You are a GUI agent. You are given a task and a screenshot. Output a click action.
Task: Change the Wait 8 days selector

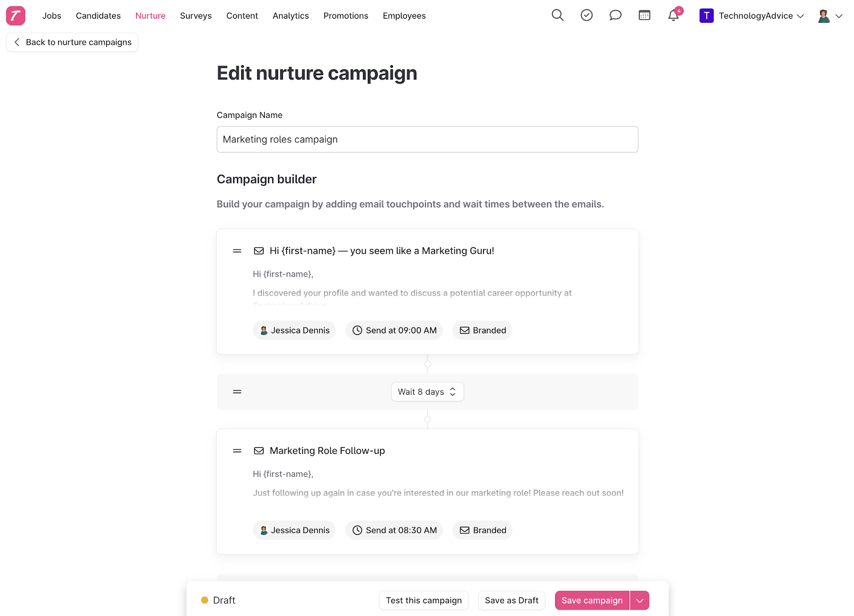tap(427, 391)
